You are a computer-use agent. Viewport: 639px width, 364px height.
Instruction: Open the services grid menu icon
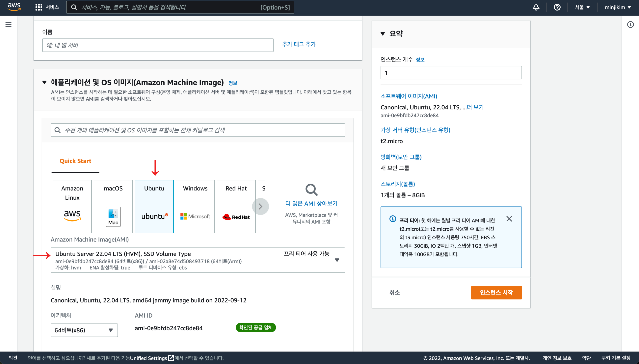coord(39,7)
